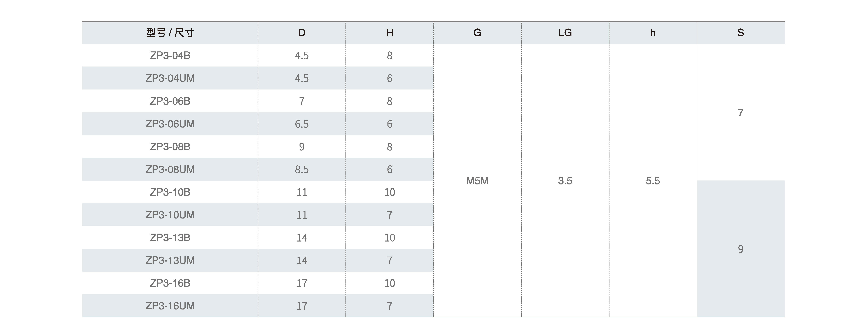Select the ZP3-06B row label
Viewport: 868px width, 332px height.
(x=170, y=101)
